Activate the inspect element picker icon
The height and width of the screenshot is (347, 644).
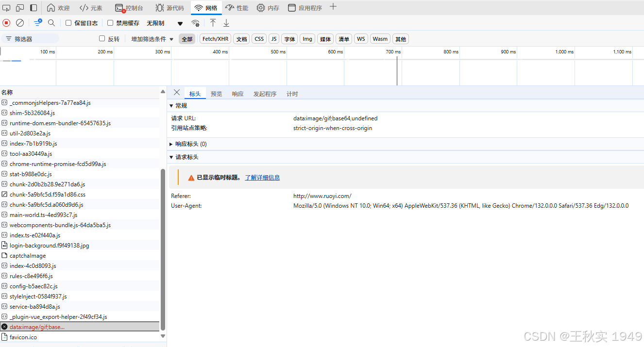(6, 8)
